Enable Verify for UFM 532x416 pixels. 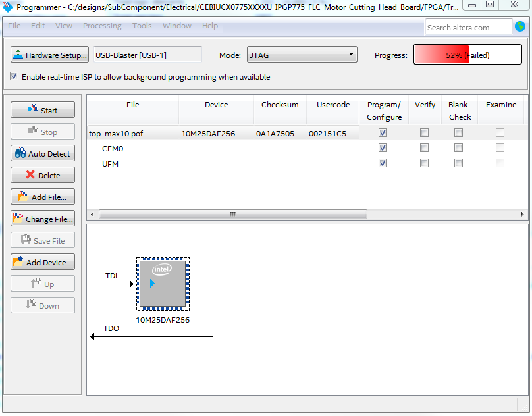tap(424, 163)
